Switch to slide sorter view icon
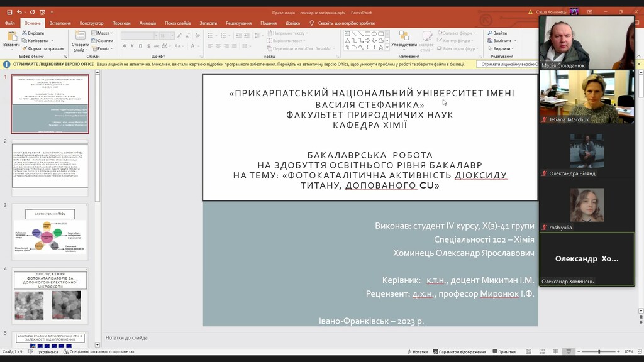The height and width of the screenshot is (362, 644). 541,352
